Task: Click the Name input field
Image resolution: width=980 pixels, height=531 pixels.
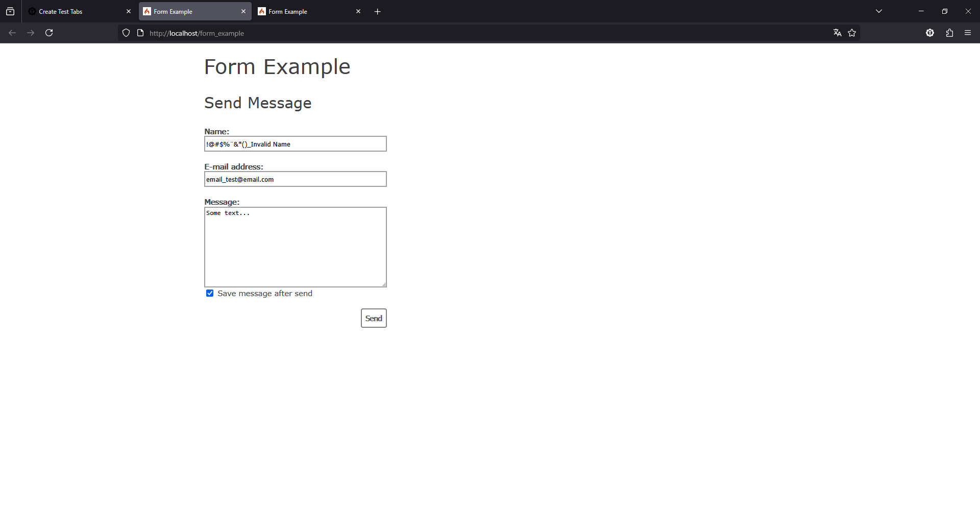Action: 295,144
